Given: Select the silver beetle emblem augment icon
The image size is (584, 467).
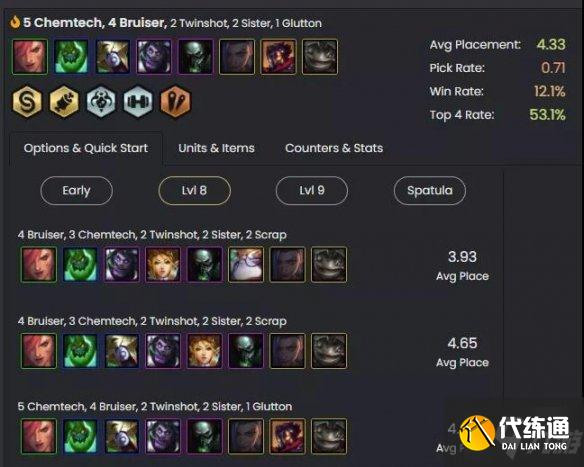Looking at the screenshot, I should click(x=101, y=101).
